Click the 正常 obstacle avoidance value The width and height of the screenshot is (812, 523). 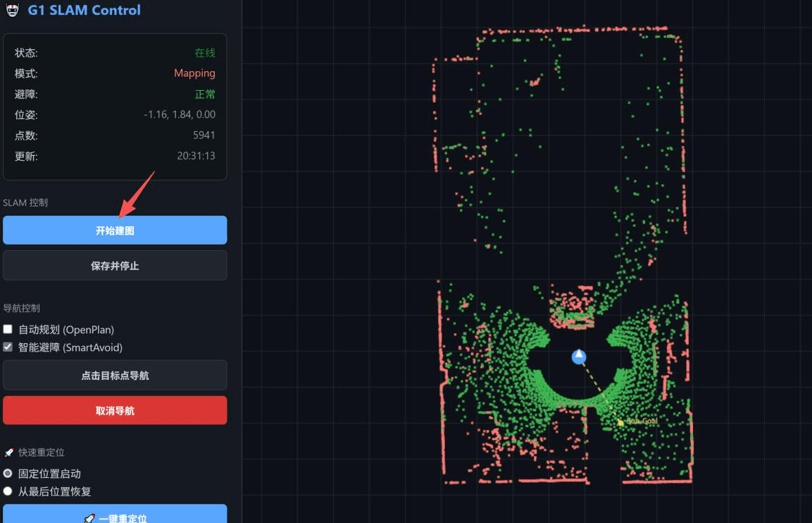pyautogui.click(x=204, y=94)
